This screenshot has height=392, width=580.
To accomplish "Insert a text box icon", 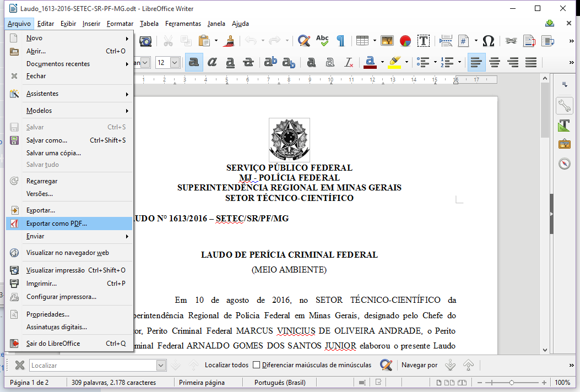I will [x=424, y=41].
